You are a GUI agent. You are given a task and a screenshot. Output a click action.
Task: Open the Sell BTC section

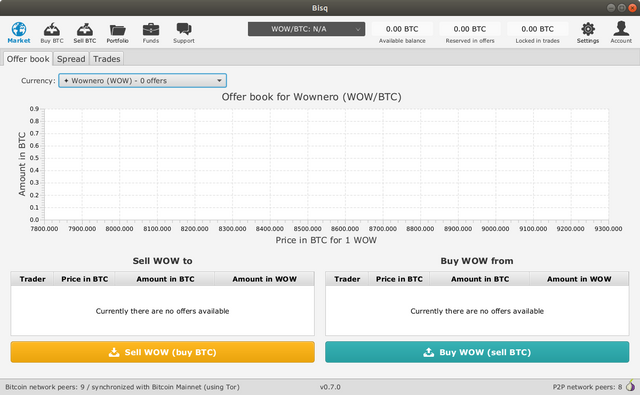tap(85, 33)
